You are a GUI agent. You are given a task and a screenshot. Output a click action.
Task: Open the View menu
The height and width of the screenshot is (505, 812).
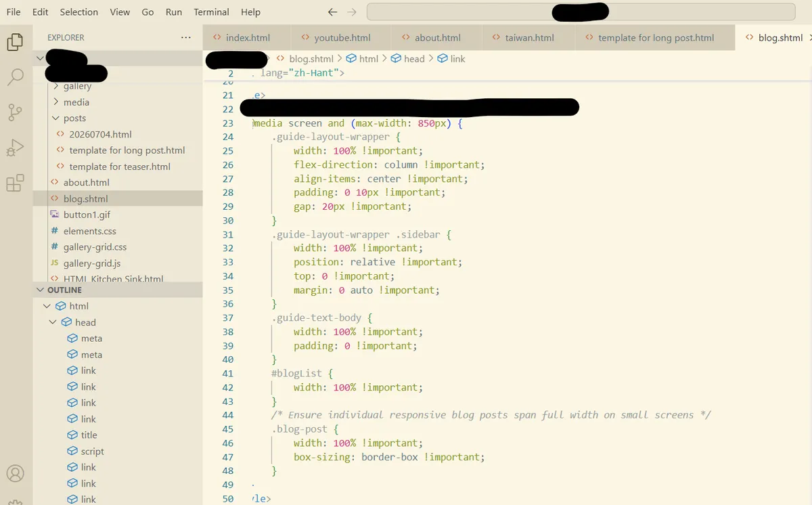(120, 12)
